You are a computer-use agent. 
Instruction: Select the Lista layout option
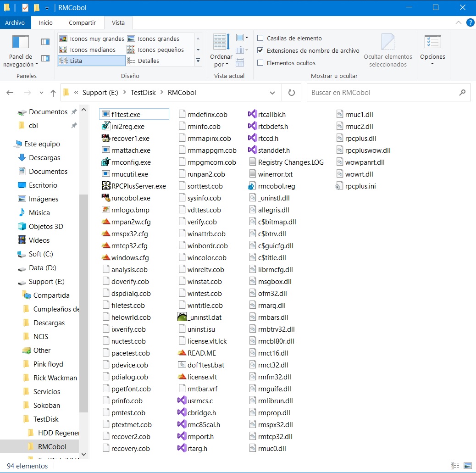click(x=91, y=61)
